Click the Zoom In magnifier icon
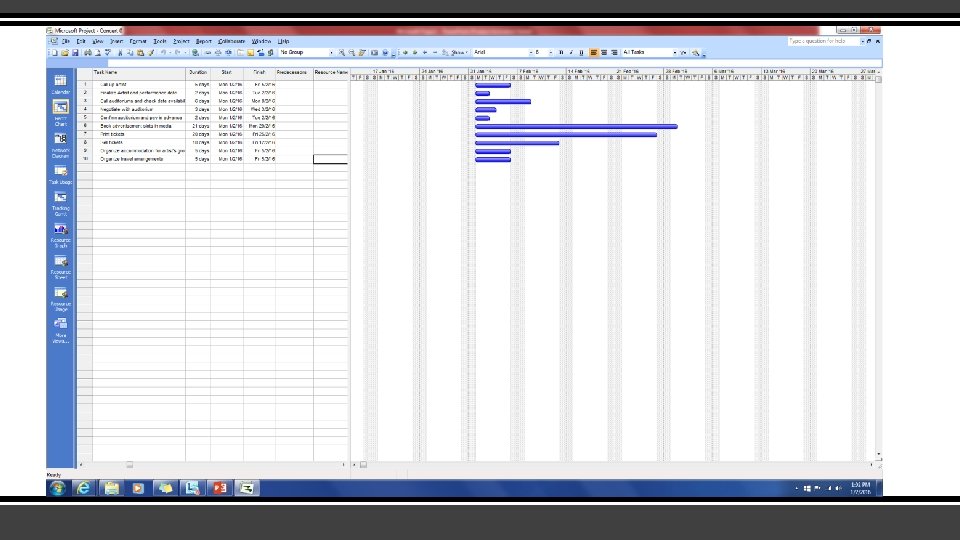This screenshot has height=540, width=960. (x=342, y=53)
